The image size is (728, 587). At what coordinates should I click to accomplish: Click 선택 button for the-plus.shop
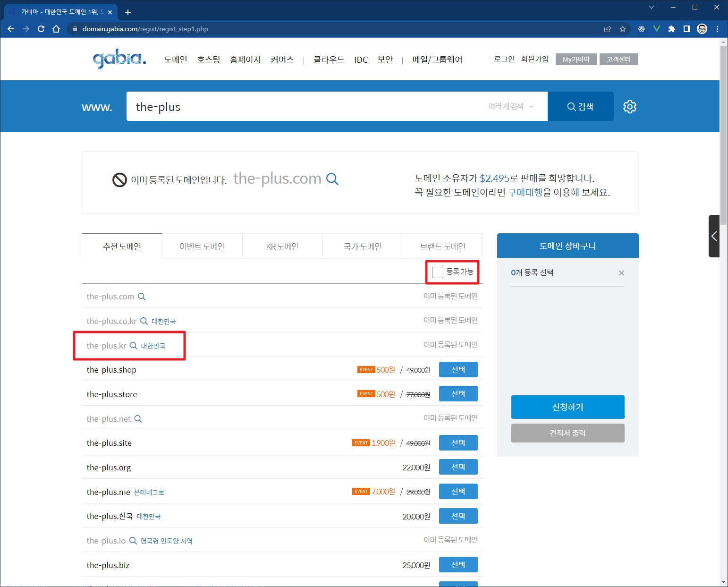point(458,370)
